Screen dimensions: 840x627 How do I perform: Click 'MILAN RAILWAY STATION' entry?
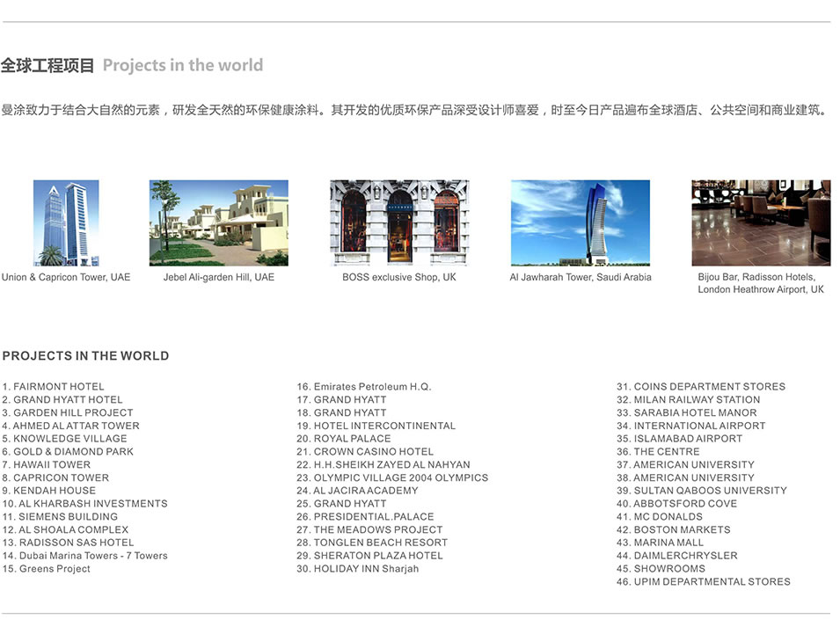click(x=689, y=400)
